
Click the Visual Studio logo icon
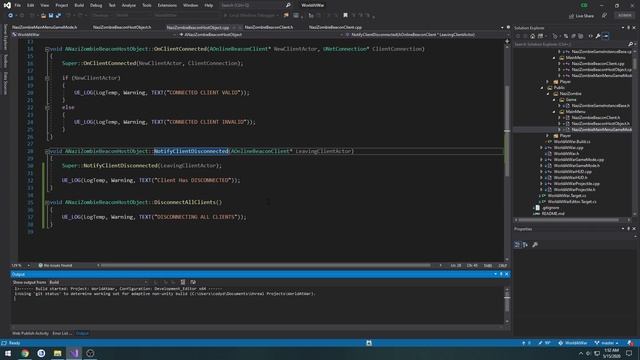click(x=7, y=5)
